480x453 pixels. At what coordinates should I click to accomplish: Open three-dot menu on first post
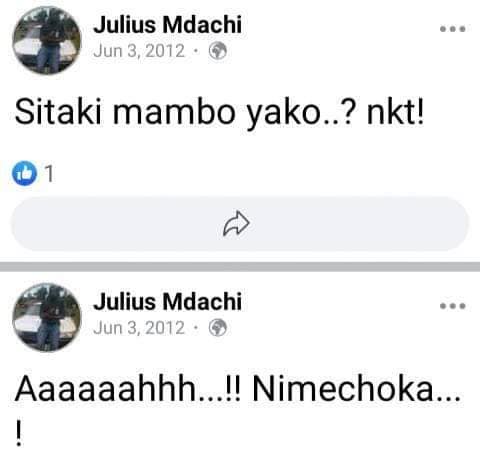point(453,29)
